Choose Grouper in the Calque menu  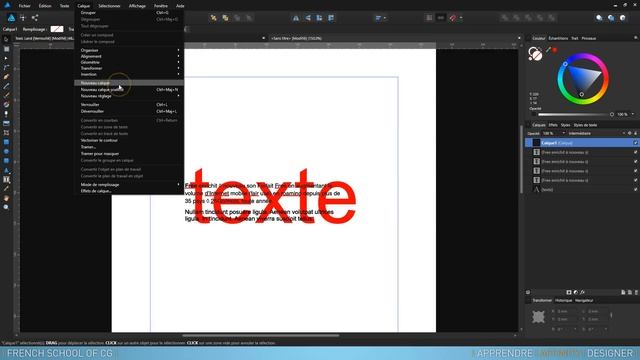[129, 13]
